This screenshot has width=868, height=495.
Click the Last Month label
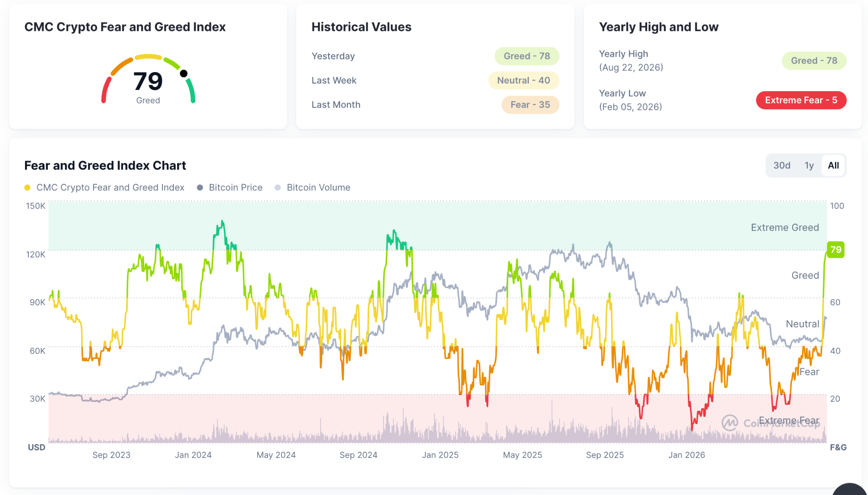(x=336, y=104)
